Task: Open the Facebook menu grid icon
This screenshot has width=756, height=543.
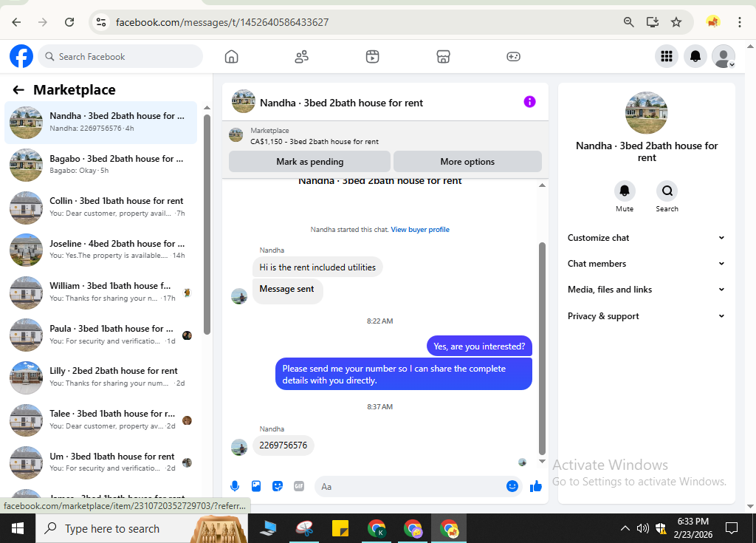Action: [x=667, y=56]
